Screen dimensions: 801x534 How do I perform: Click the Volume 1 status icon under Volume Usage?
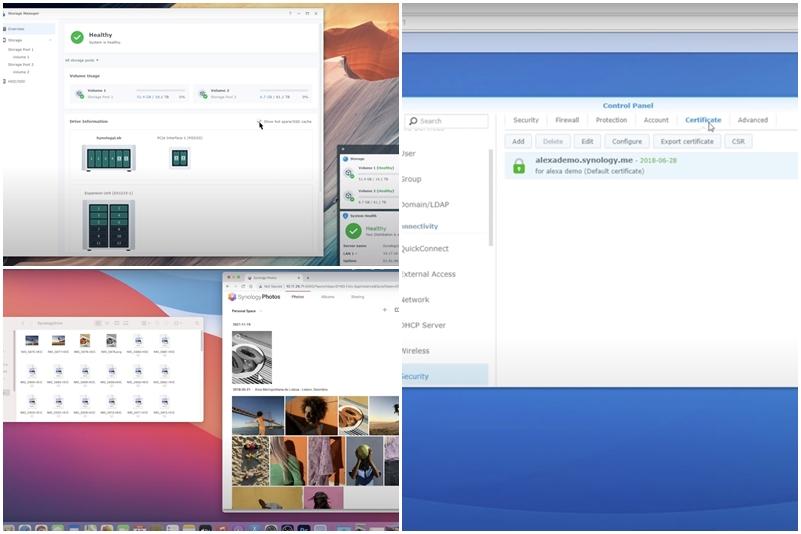point(79,93)
